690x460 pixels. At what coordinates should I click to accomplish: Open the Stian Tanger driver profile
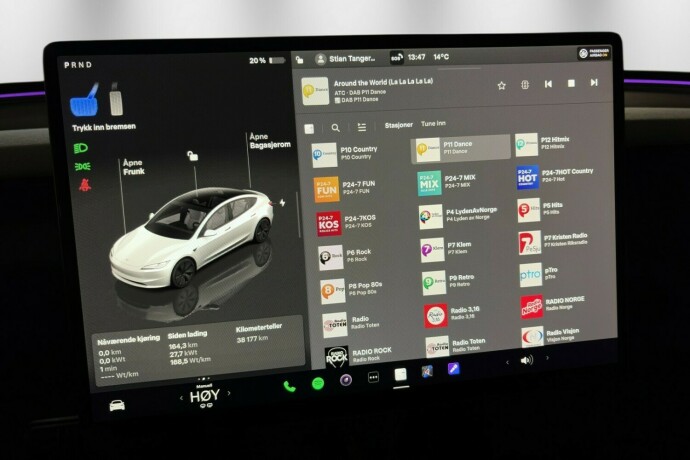click(346, 59)
